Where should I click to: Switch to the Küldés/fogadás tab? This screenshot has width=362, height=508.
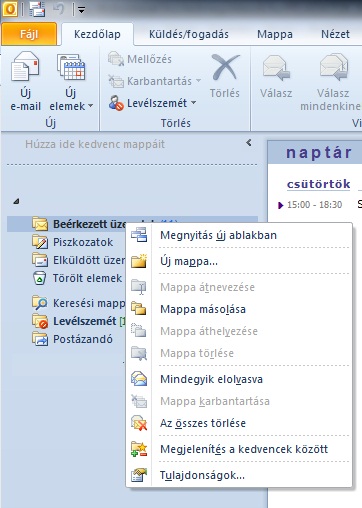[189, 34]
